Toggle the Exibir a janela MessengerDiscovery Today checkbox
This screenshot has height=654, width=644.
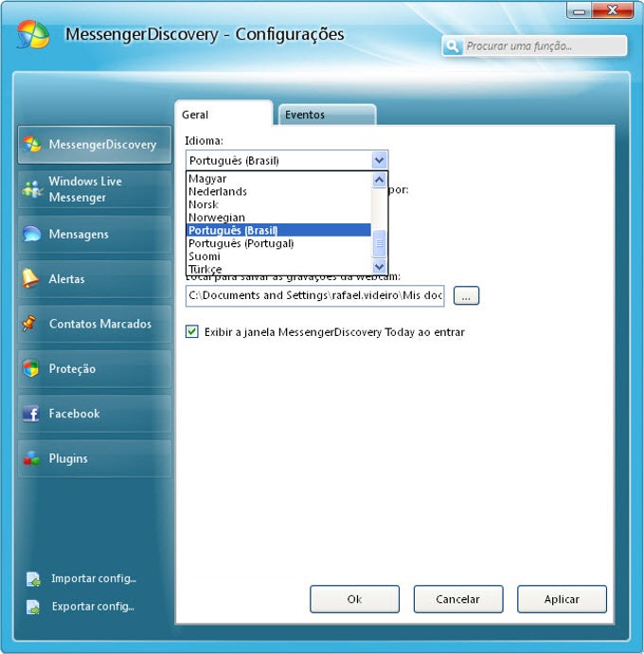coord(192,332)
